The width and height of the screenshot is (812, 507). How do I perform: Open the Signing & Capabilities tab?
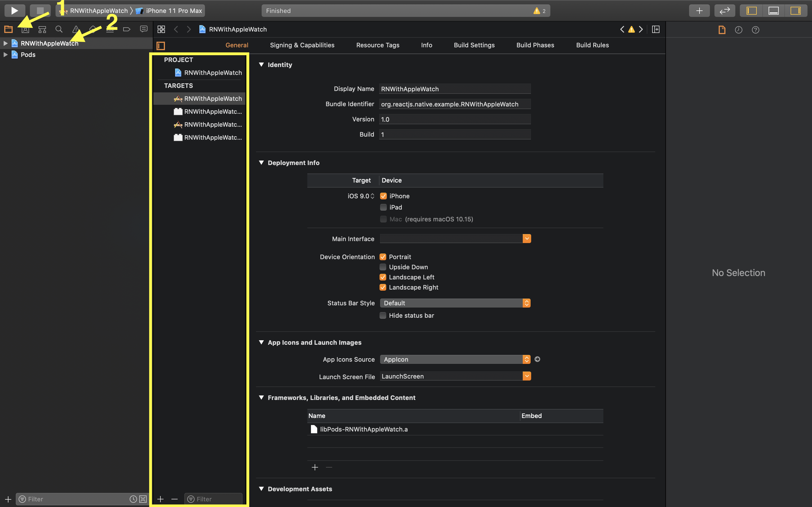coord(302,45)
